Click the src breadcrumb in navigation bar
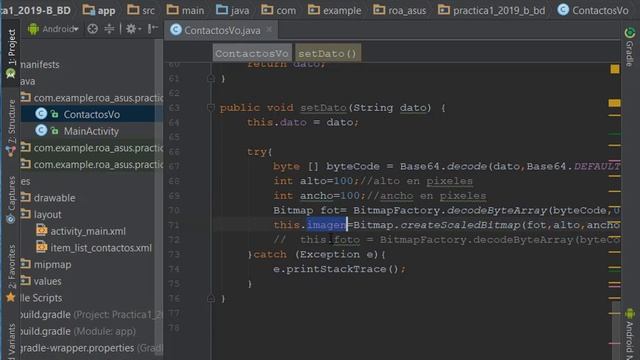This screenshot has height=360, width=640. coord(141,10)
